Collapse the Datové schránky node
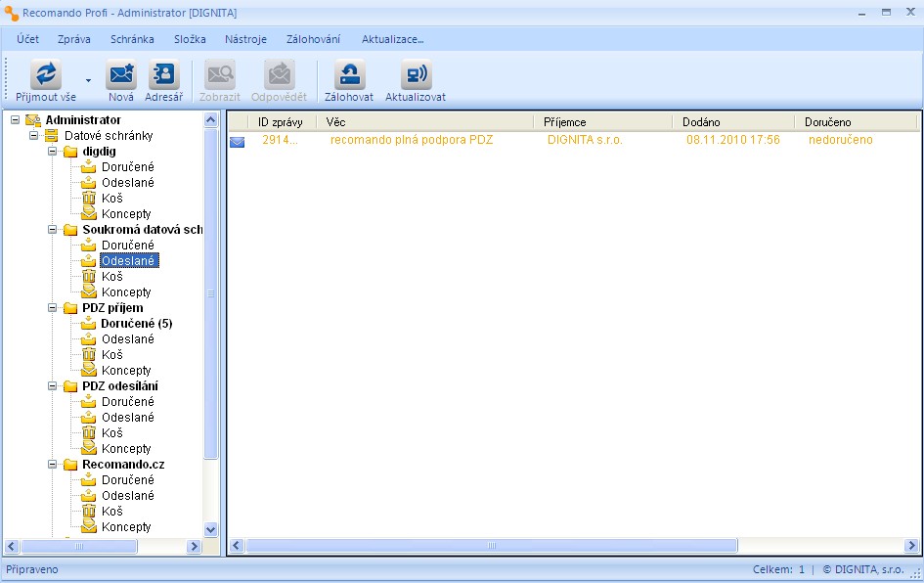Image resolution: width=924 pixels, height=583 pixels. [33, 136]
